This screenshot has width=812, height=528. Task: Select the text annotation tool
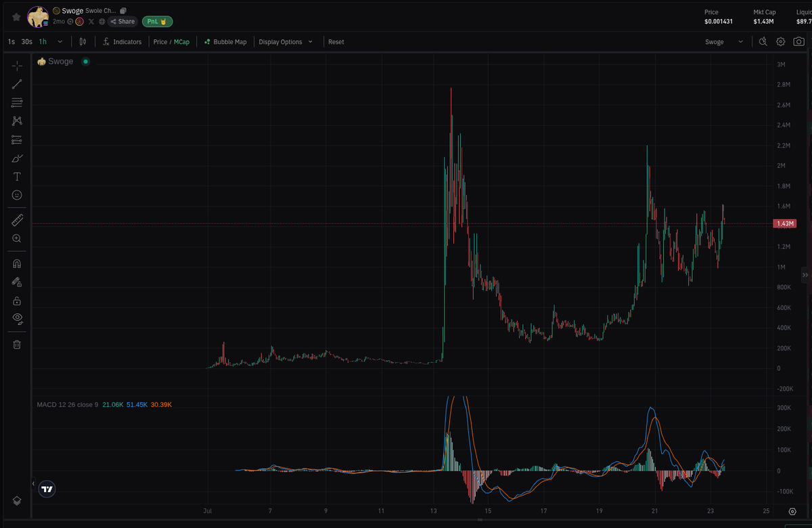click(x=18, y=177)
